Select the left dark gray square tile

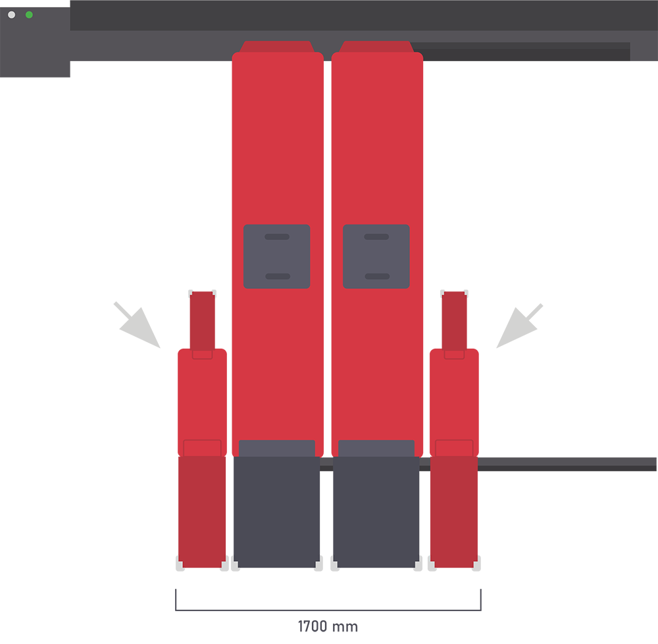click(x=276, y=257)
